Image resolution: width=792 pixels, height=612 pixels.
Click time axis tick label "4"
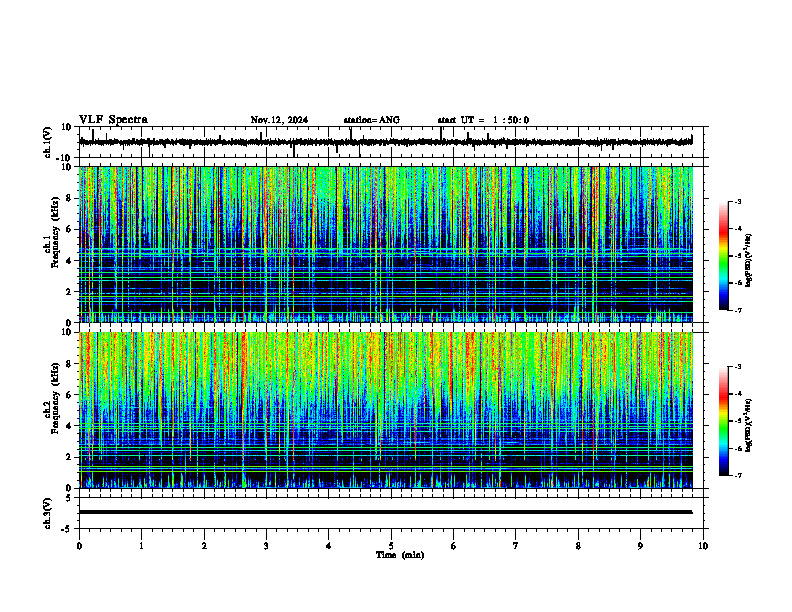click(x=329, y=546)
